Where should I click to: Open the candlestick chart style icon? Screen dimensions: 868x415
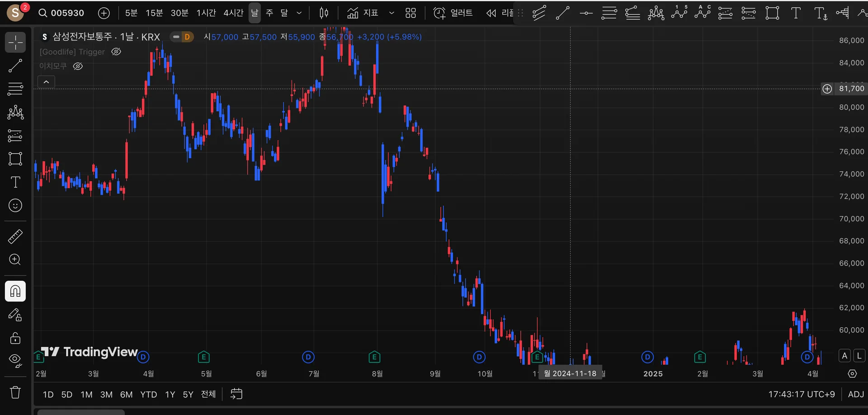[324, 13]
